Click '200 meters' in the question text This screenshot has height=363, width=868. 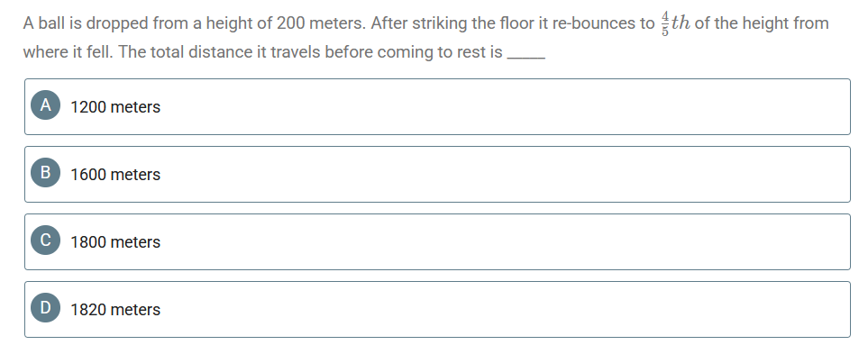[322, 23]
